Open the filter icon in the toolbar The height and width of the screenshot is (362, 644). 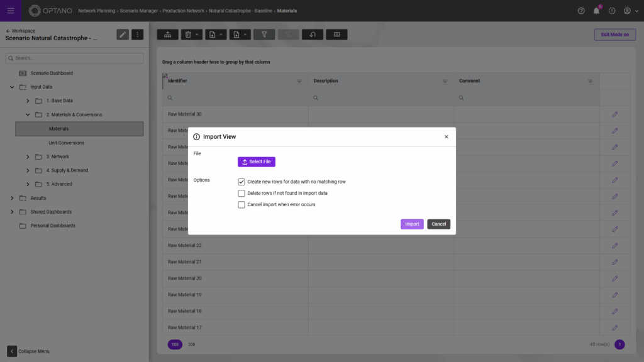pos(264,35)
